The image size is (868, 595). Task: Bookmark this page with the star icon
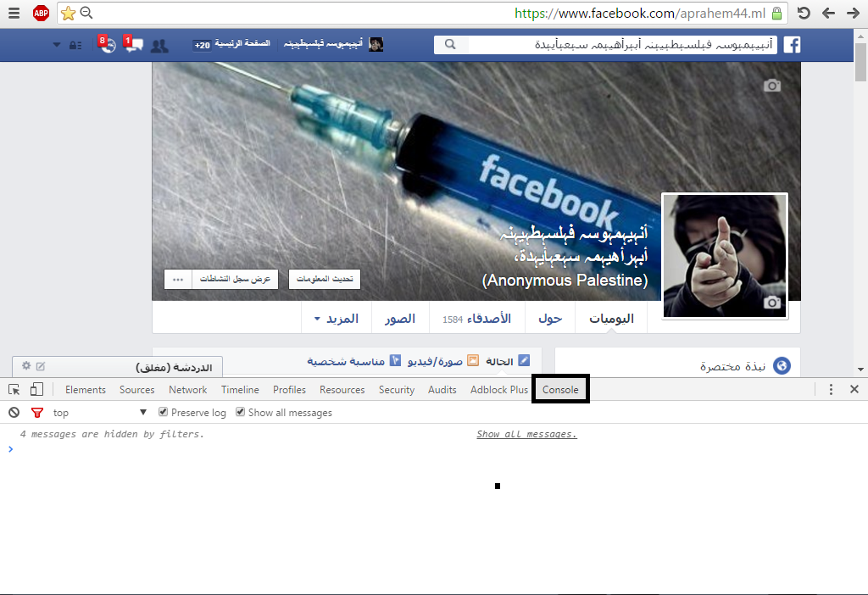[68, 14]
